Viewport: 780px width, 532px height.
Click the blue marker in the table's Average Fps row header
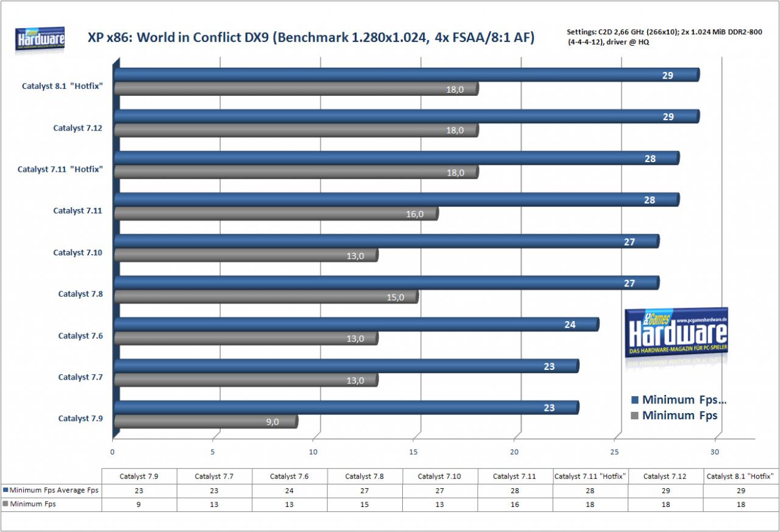click(5, 490)
